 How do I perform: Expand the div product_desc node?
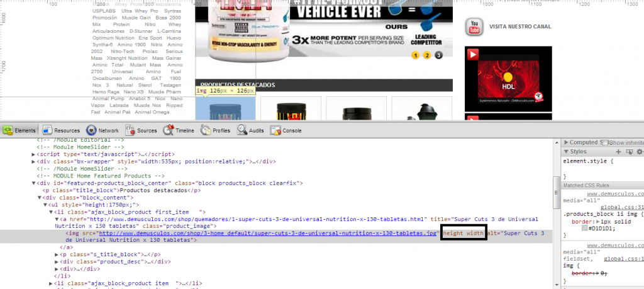click(57, 261)
